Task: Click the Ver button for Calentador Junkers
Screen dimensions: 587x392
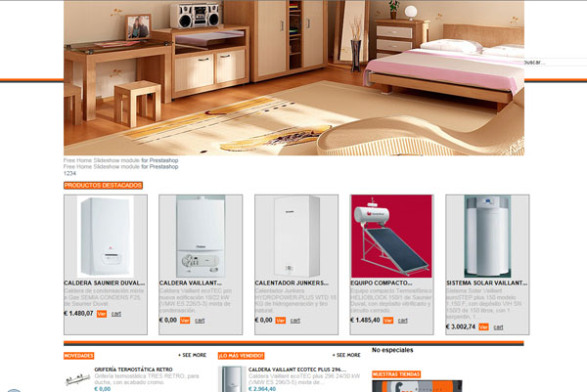Action: pyautogui.click(x=281, y=321)
